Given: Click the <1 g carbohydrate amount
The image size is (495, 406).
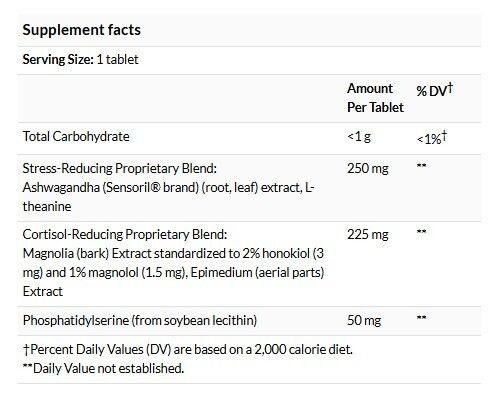Looking at the screenshot, I should point(359,136).
